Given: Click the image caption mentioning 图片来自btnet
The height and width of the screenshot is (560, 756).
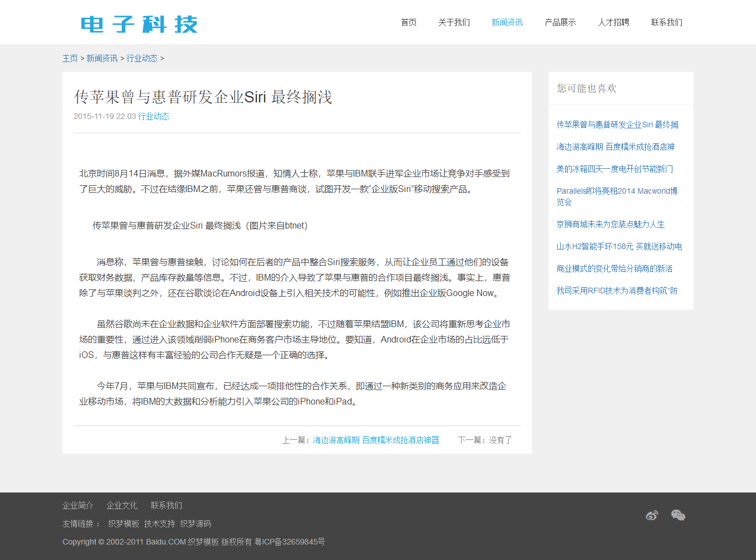Looking at the screenshot, I should coord(200,225).
